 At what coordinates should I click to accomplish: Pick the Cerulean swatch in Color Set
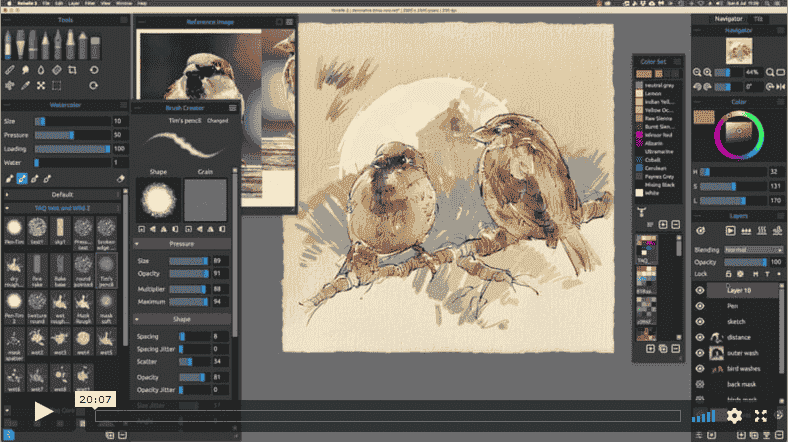(x=639, y=168)
